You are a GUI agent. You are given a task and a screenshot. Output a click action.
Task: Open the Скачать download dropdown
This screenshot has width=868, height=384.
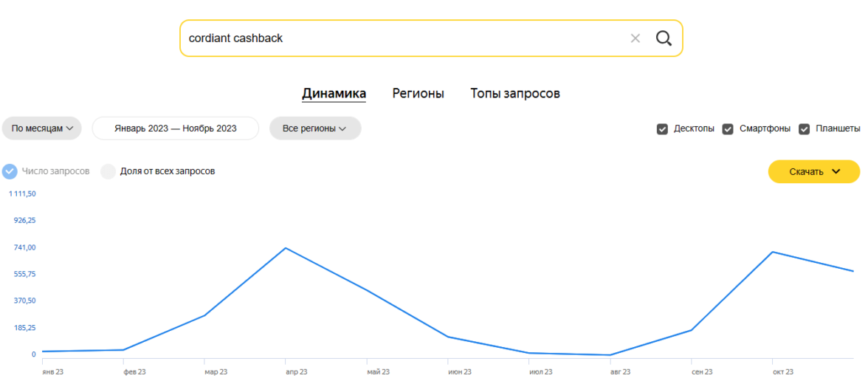pos(813,171)
